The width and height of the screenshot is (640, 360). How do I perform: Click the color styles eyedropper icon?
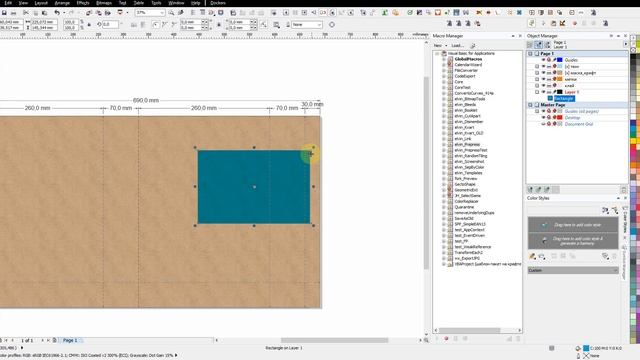(x=532, y=256)
